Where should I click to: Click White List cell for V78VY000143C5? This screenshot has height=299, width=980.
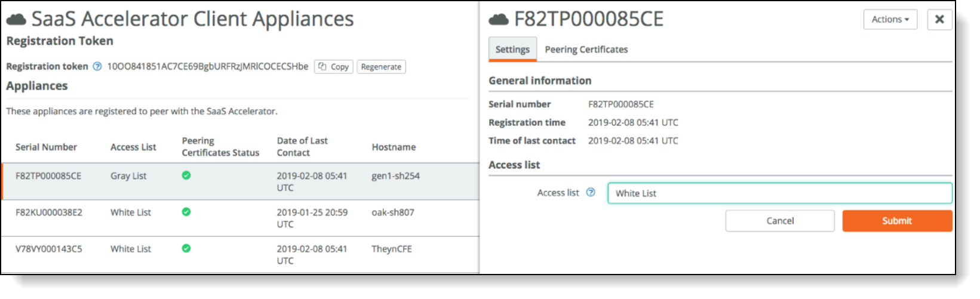coord(131,249)
